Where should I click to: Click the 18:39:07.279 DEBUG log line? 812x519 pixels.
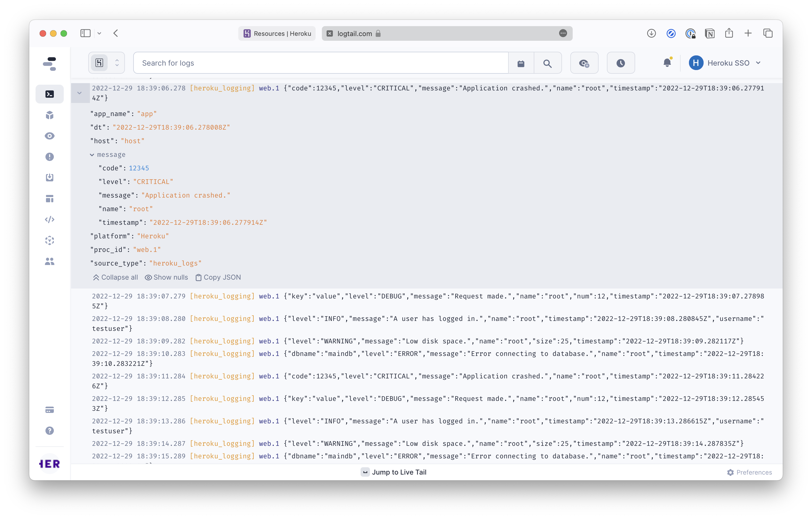[x=428, y=301]
